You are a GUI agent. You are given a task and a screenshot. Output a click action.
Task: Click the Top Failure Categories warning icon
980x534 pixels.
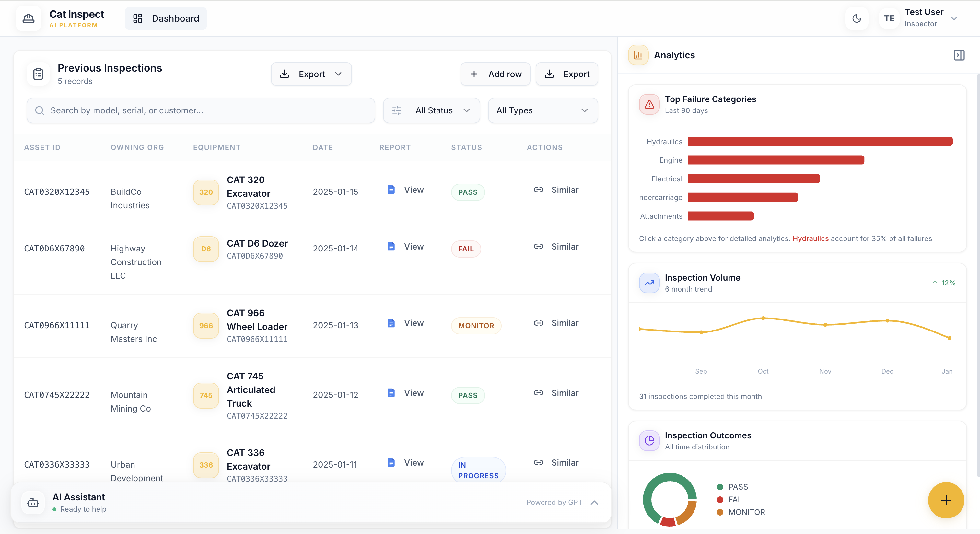(649, 104)
